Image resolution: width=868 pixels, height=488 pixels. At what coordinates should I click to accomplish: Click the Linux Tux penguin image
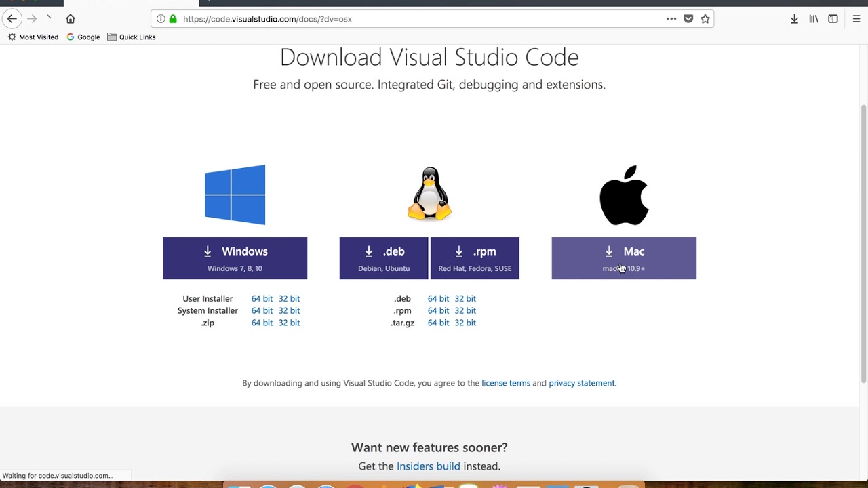point(429,194)
